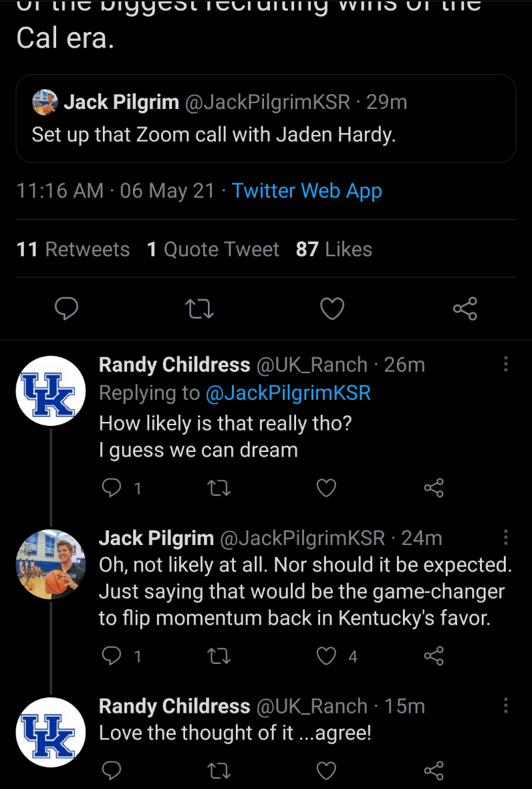Viewport: 532px width, 789px height.
Task: Like Jack Pilgrim's 'not likely' reply
Action: [x=326, y=657]
